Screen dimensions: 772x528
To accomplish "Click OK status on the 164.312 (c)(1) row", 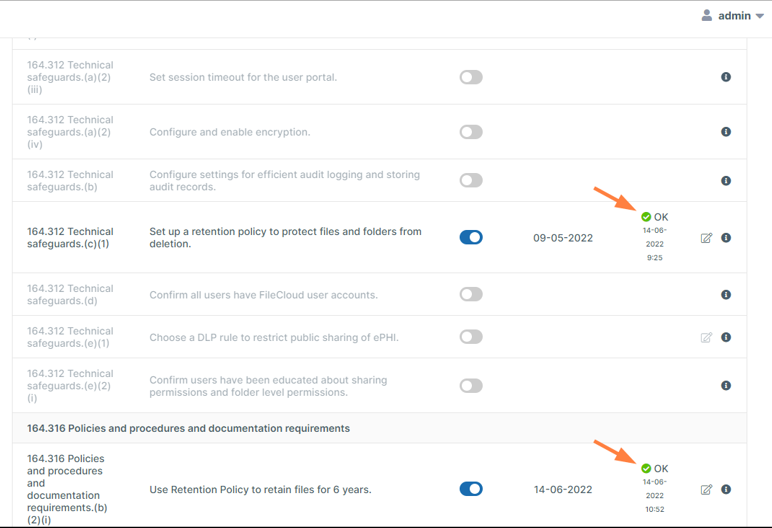I will pos(655,217).
